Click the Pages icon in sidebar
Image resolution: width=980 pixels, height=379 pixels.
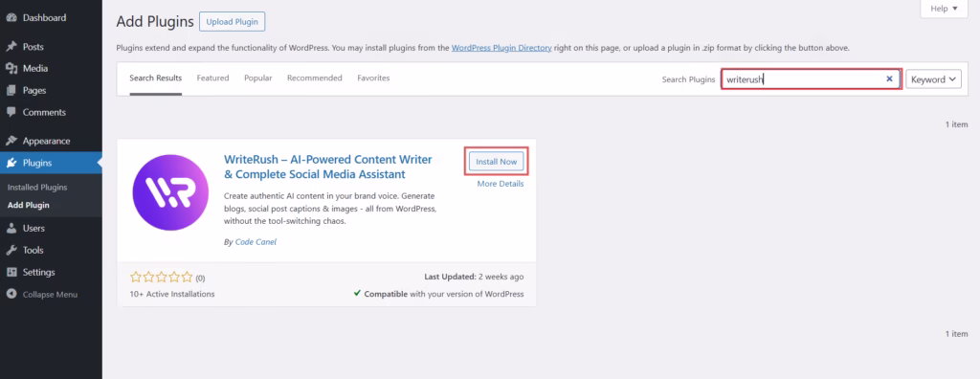[x=11, y=91]
